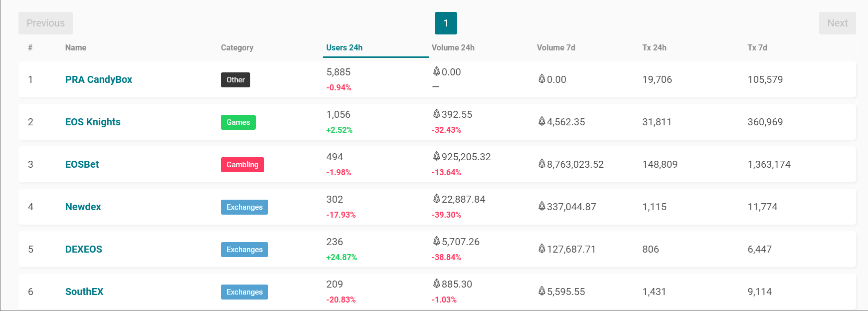Click the -17.93% users change
Viewport: 868px width, 311px height.
point(341,215)
